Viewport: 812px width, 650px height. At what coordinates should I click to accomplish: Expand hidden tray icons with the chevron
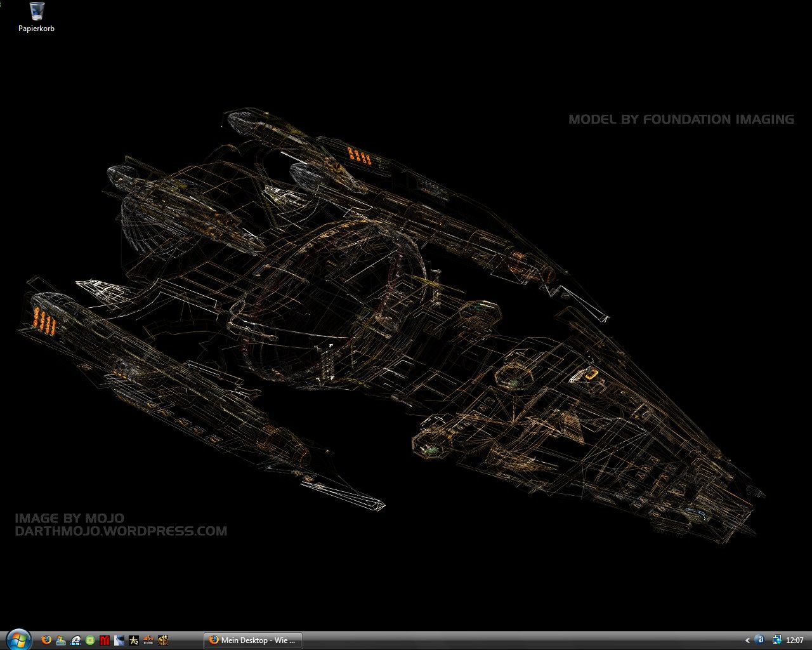[x=747, y=640]
